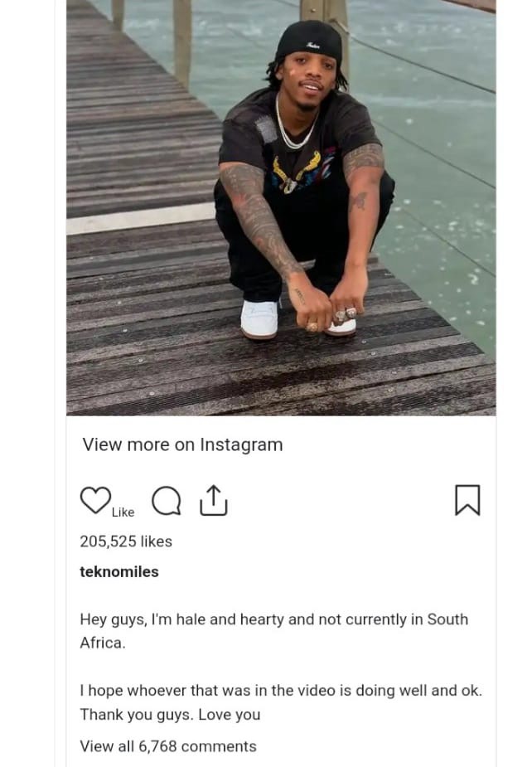Show the 205,525 likes list

(x=126, y=541)
